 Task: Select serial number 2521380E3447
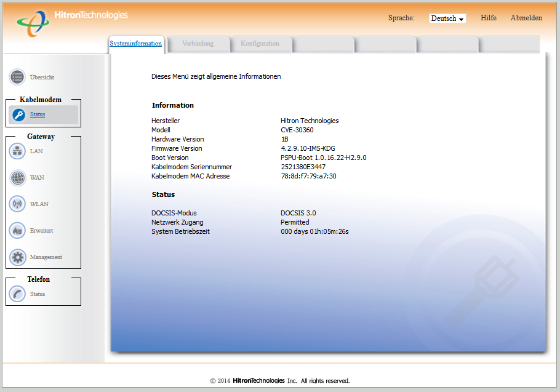pyautogui.click(x=303, y=167)
